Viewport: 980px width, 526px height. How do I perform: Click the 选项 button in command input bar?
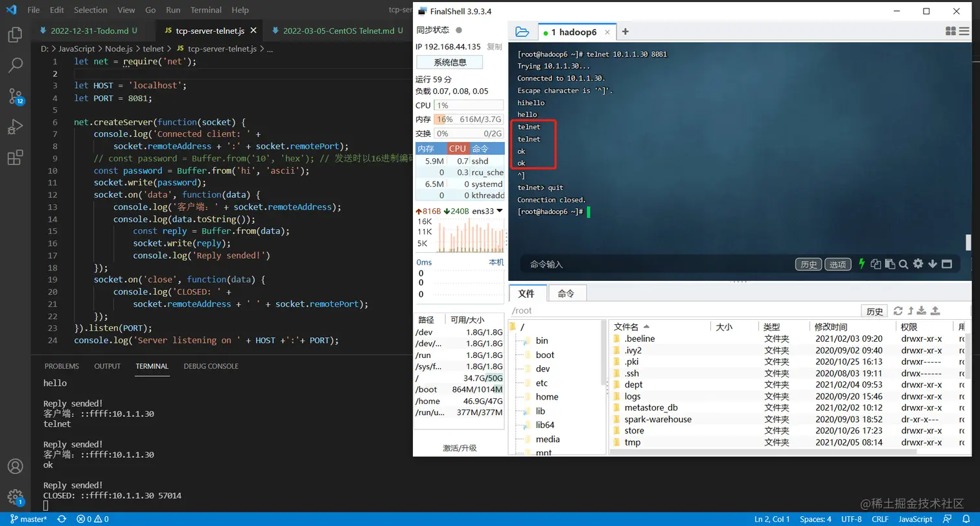coord(837,264)
